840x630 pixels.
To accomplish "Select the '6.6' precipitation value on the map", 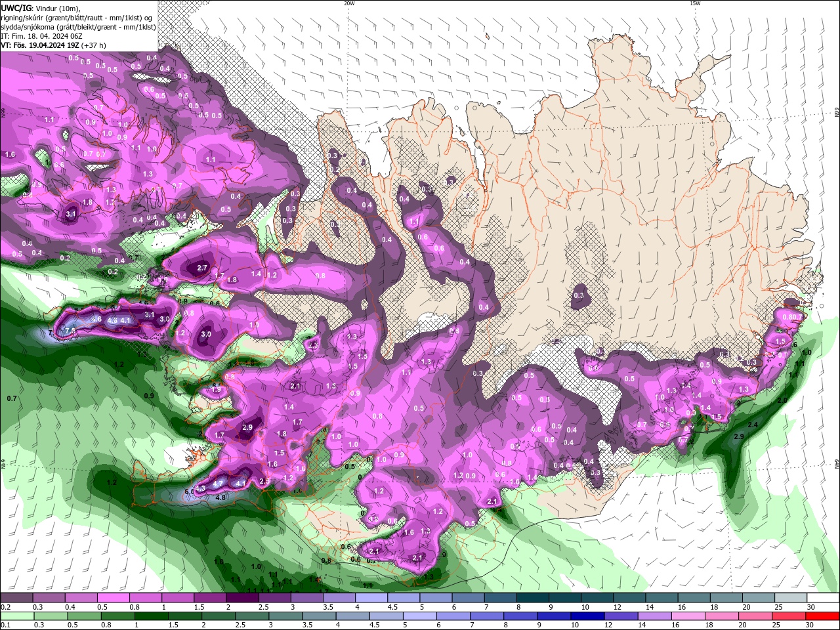I will click(x=190, y=492).
